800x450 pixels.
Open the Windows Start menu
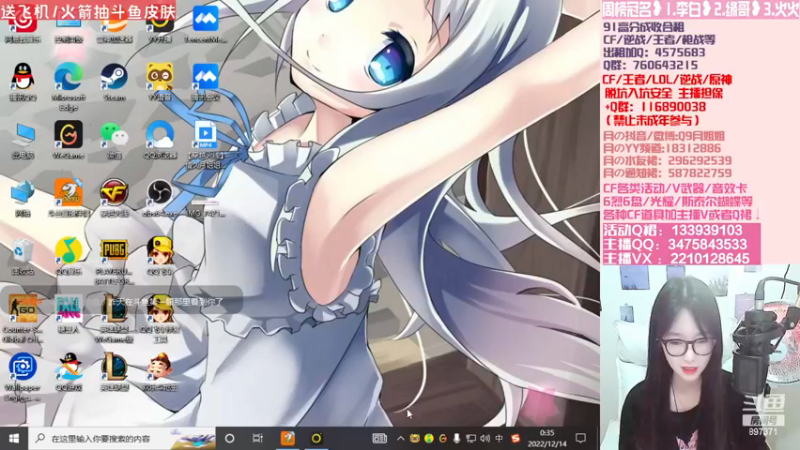(14, 438)
